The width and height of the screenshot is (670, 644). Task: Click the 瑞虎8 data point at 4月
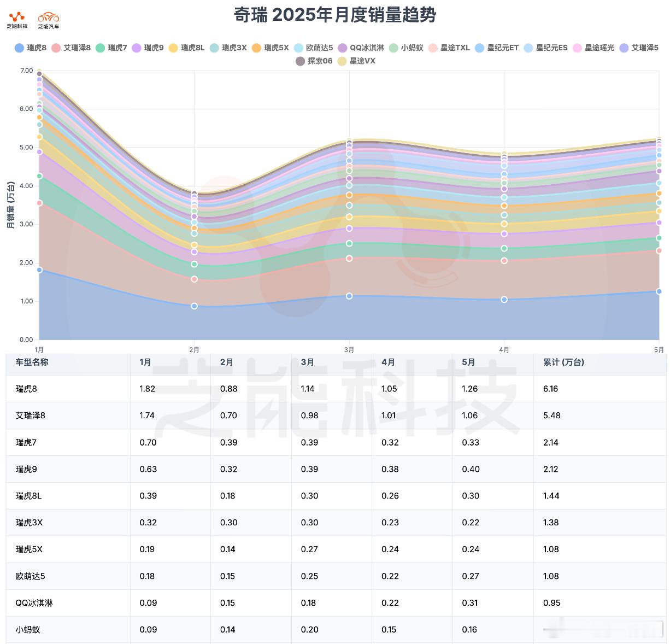(x=504, y=300)
